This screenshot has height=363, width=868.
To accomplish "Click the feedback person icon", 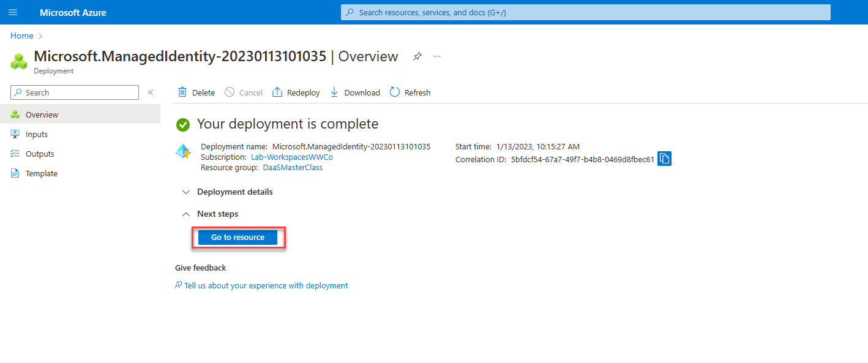I will pos(179,285).
